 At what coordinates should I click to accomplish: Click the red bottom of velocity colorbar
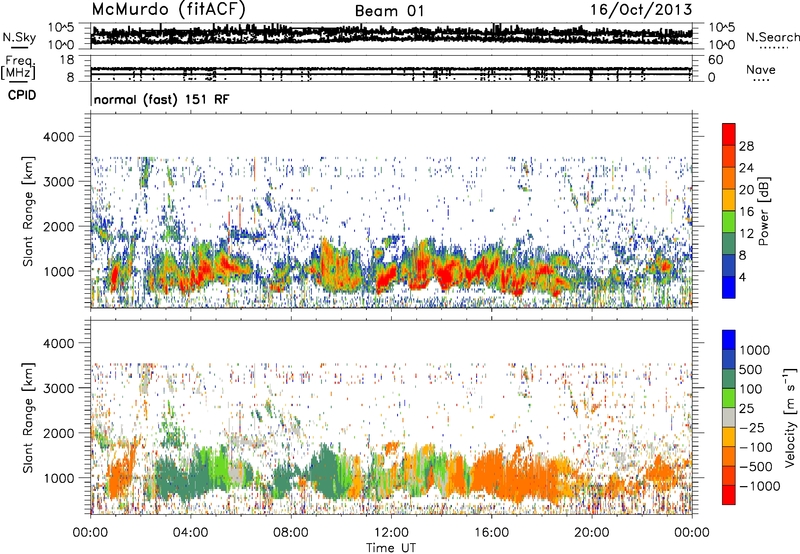tap(729, 495)
